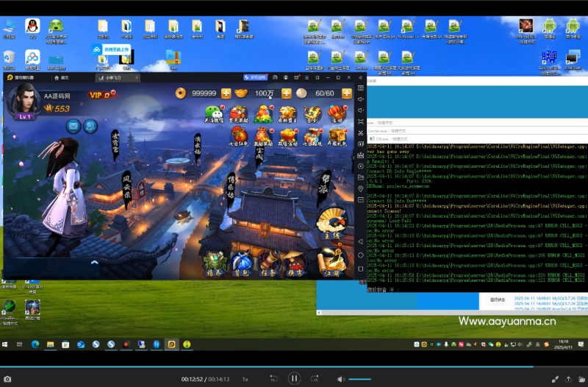Select the QQ penguin desktop icon
The height and width of the screenshot is (387, 588).
(x=32, y=29)
